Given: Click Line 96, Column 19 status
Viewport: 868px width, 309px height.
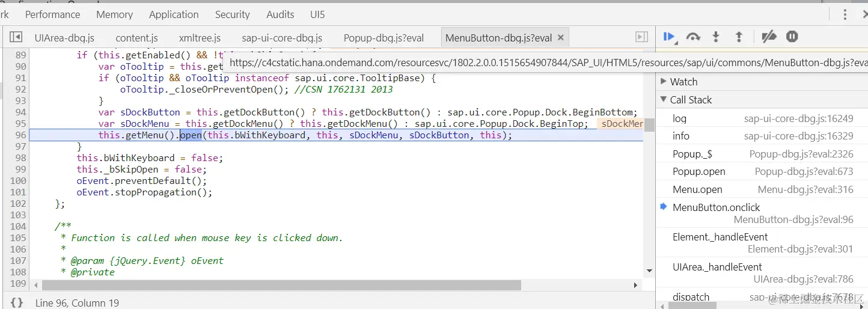Looking at the screenshot, I should (x=77, y=303).
